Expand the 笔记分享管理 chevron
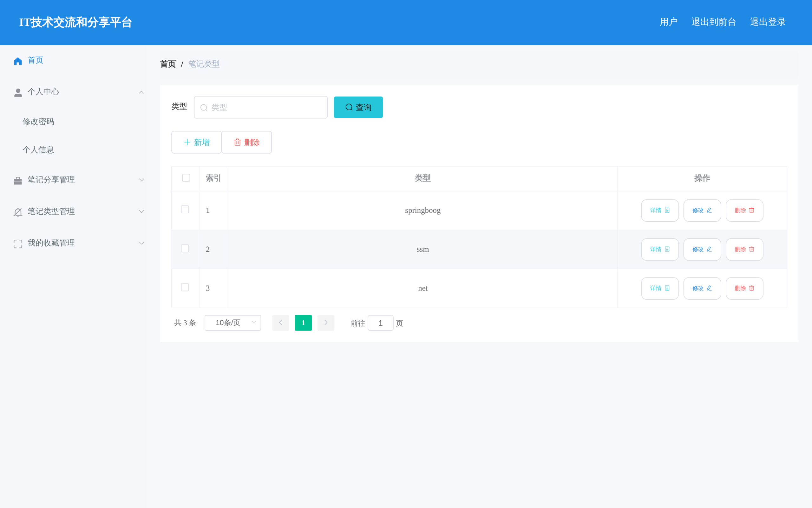The height and width of the screenshot is (508, 812). (x=141, y=180)
